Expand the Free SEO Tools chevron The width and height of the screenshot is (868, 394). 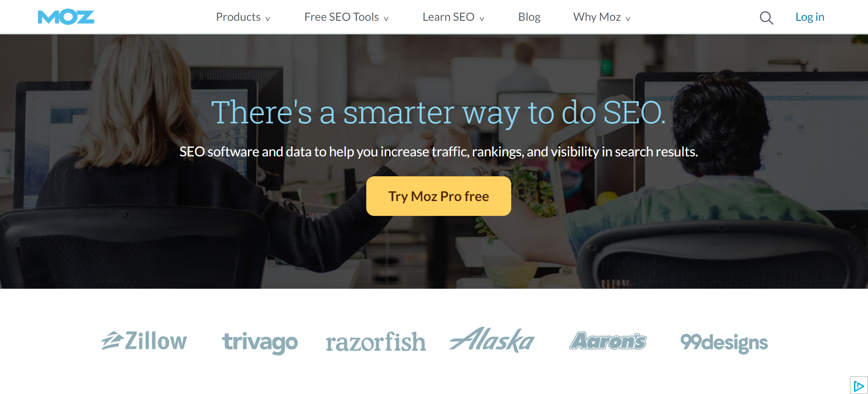click(x=386, y=19)
